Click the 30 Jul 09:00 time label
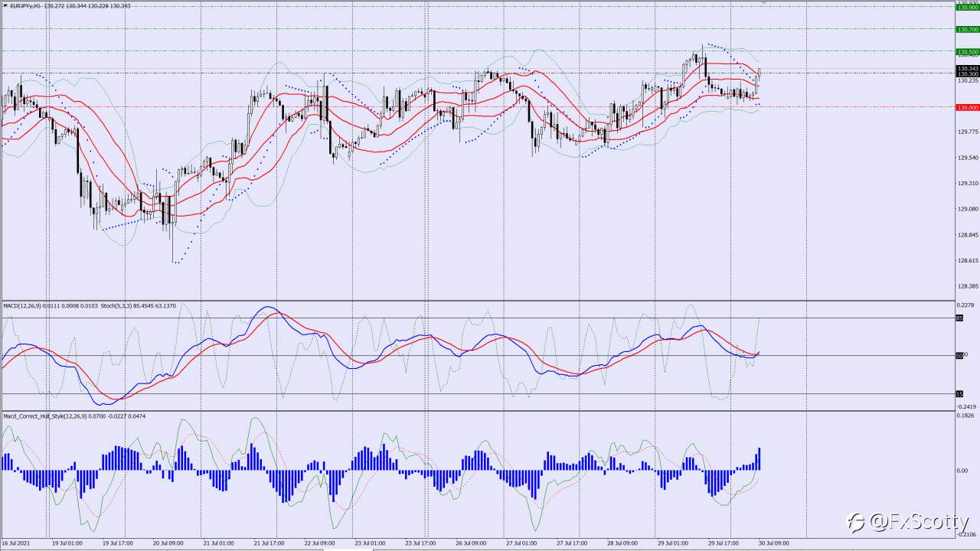Viewport: 980px width, 551px height. tap(775, 543)
